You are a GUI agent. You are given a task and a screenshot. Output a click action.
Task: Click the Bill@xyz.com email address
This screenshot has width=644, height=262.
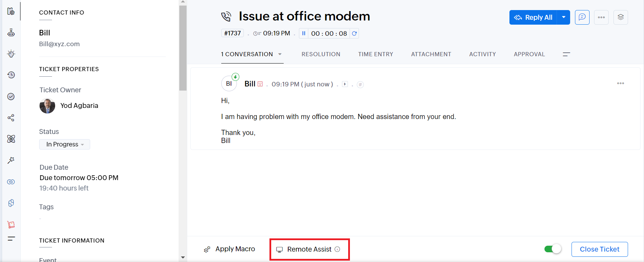pyautogui.click(x=59, y=44)
